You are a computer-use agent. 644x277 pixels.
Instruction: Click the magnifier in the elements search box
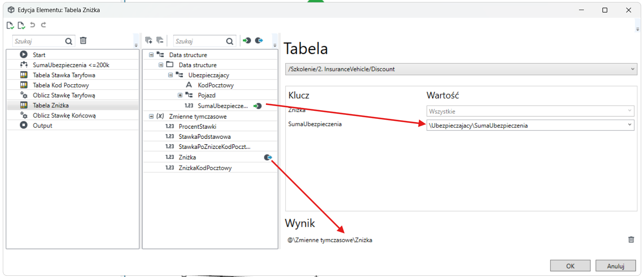tap(69, 41)
